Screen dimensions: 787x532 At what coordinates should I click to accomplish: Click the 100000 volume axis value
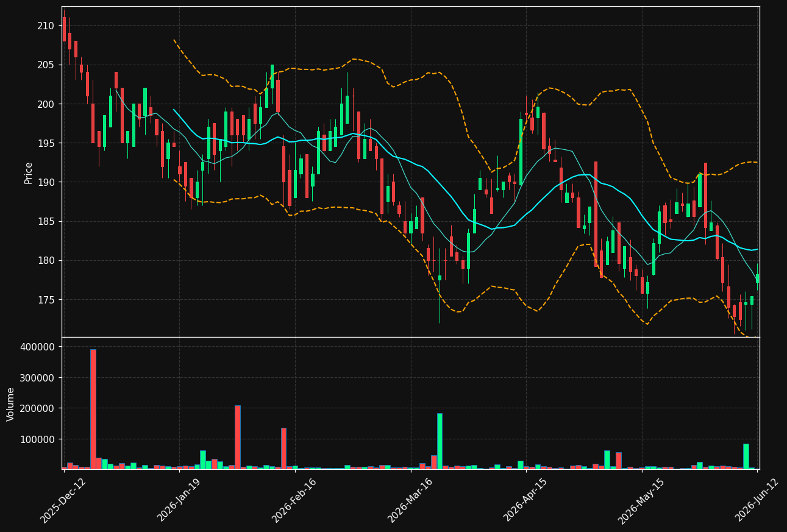click(38, 439)
